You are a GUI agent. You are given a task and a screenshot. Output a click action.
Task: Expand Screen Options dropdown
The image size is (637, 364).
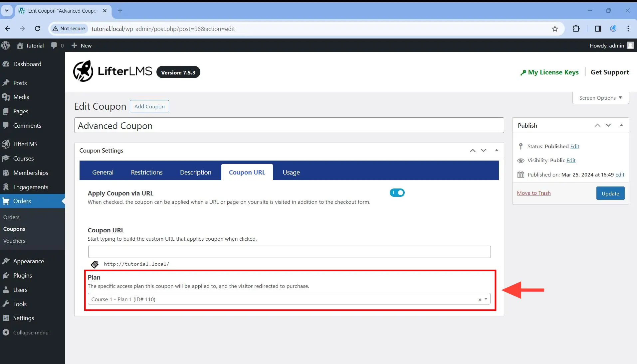(600, 98)
